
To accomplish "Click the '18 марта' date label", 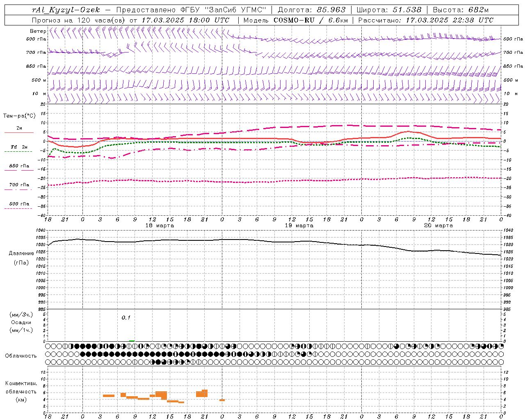I will (160, 226).
